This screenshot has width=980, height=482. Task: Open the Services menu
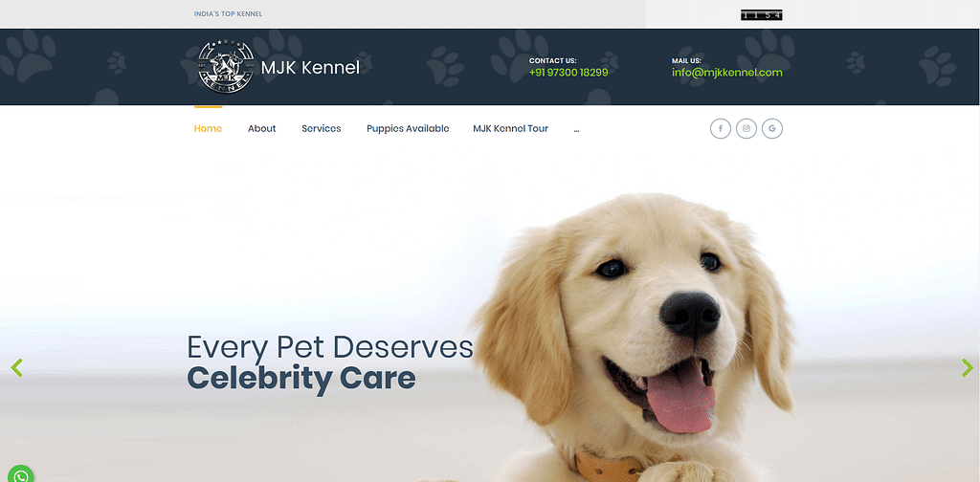322,128
